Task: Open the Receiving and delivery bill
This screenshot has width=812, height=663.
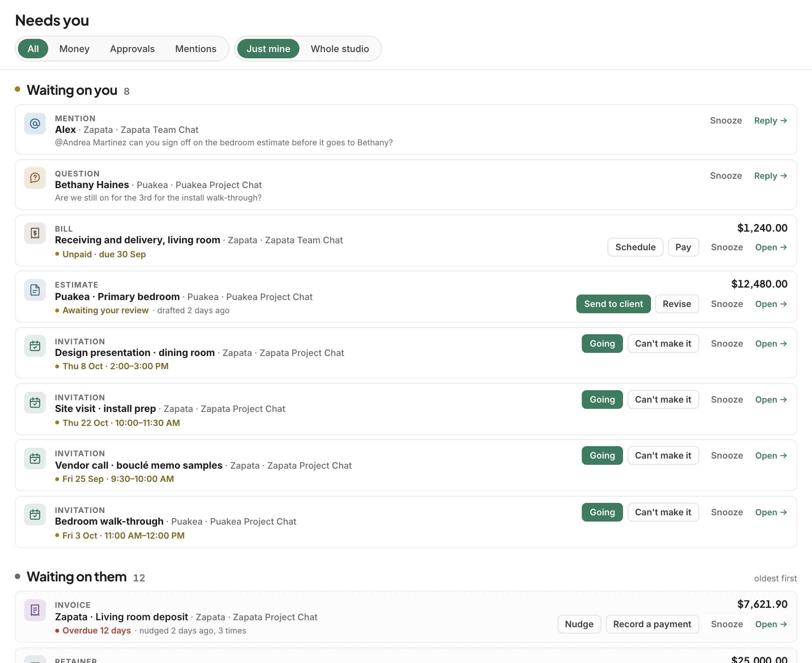Action: point(771,247)
